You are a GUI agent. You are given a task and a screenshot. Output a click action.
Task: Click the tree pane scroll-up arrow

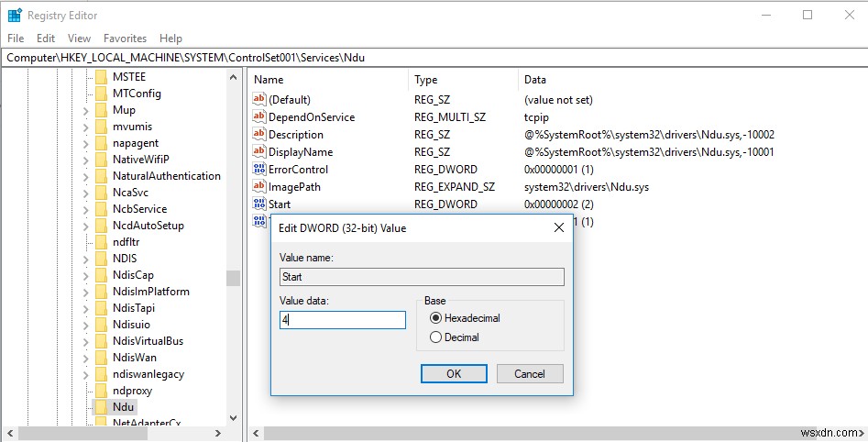[x=233, y=78]
